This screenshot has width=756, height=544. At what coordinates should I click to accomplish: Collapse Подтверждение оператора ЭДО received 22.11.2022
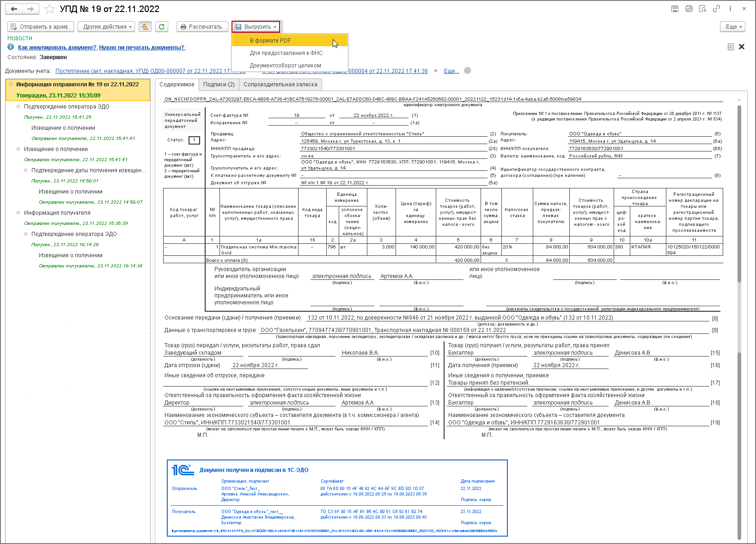pyautogui.click(x=18, y=107)
